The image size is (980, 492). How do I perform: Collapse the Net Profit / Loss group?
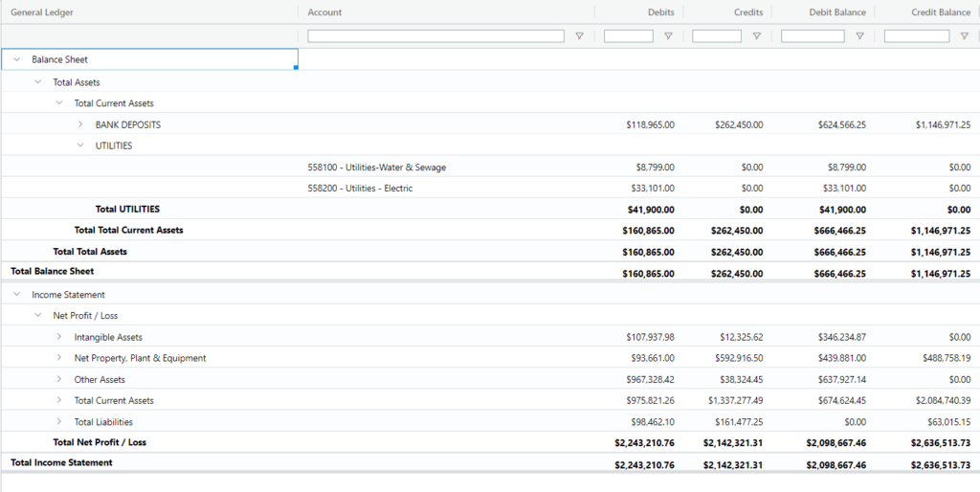(x=38, y=316)
